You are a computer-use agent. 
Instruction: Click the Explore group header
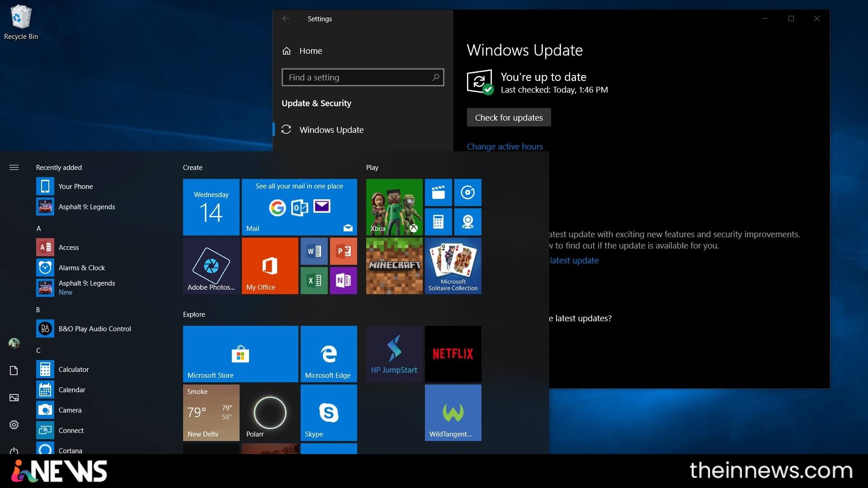pyautogui.click(x=194, y=314)
